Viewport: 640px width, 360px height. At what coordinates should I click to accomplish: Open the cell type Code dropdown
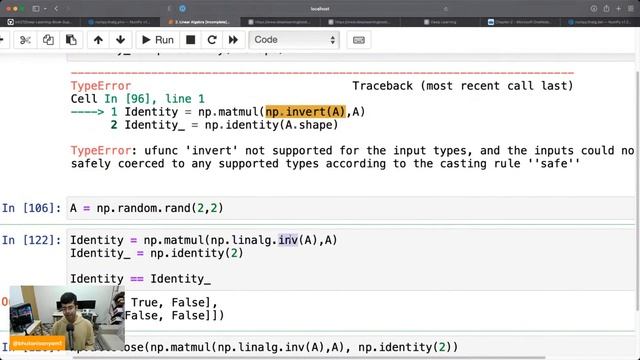[294, 40]
